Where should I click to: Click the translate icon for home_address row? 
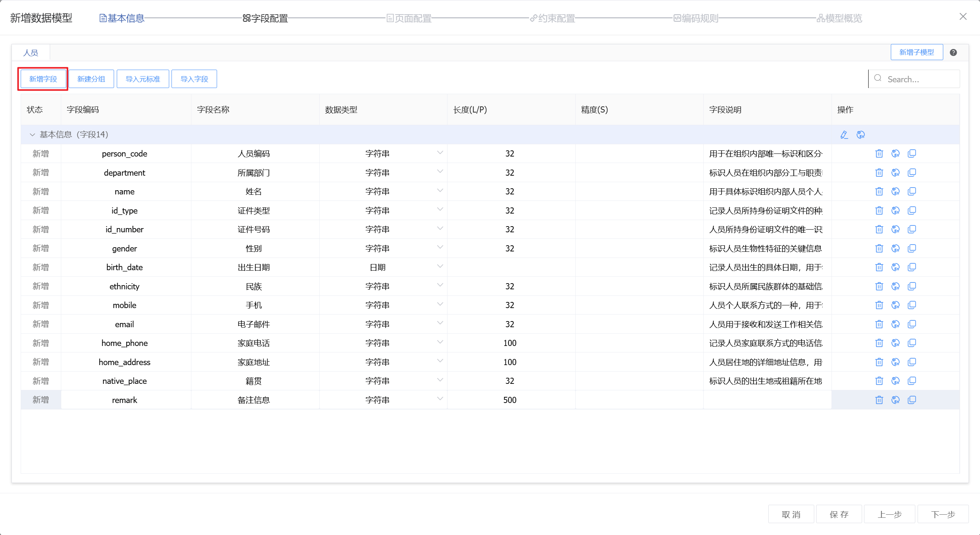895,362
